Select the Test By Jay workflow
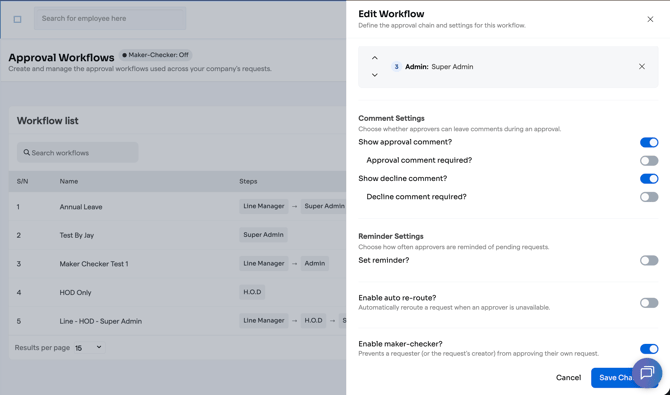Image resolution: width=670 pixels, height=395 pixels. click(x=76, y=235)
